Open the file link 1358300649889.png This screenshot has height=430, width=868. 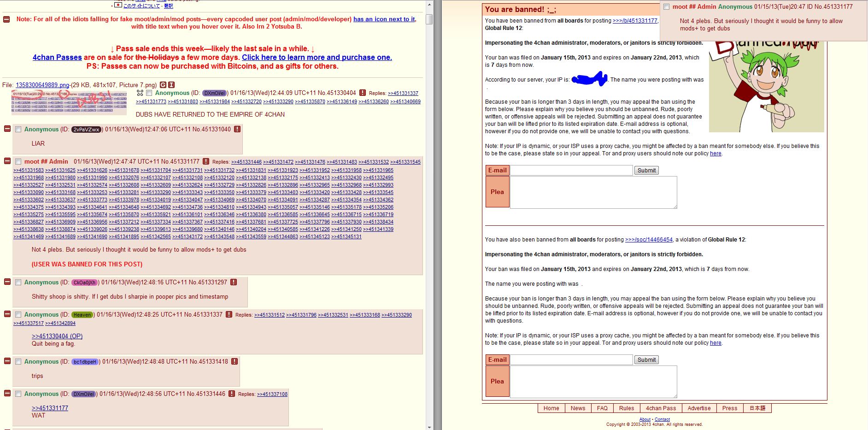42,85
